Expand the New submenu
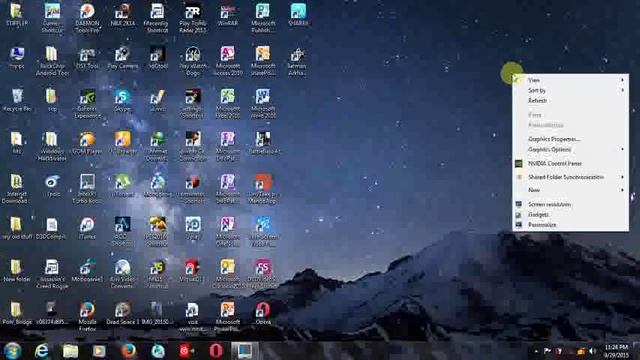The width and height of the screenshot is (640, 360). pyautogui.click(x=571, y=190)
